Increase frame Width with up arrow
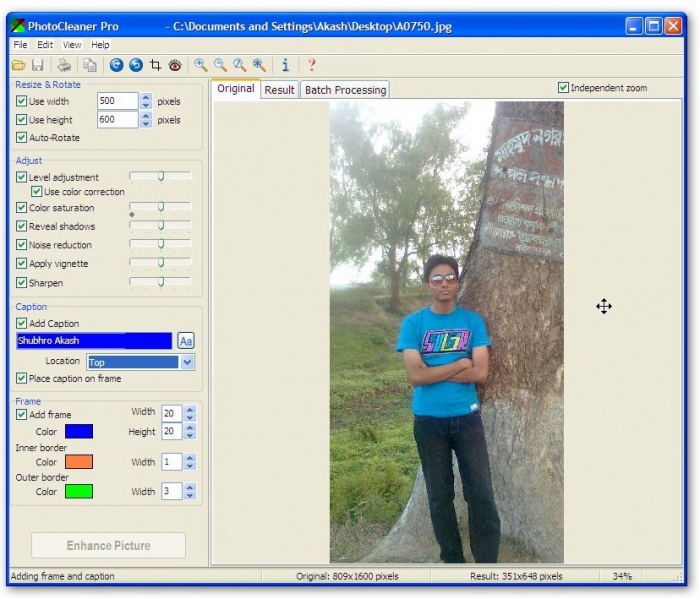The image size is (700, 599). pos(190,409)
